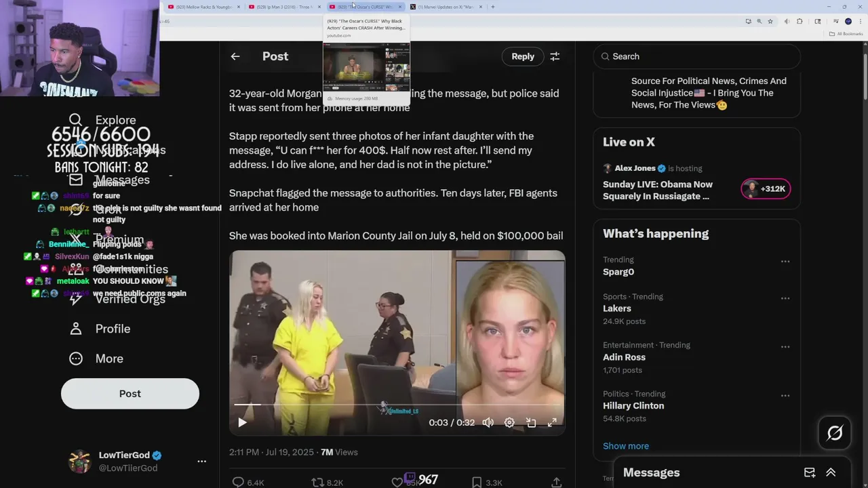
Task: Open More menu in the sidebar
Action: 96,359
